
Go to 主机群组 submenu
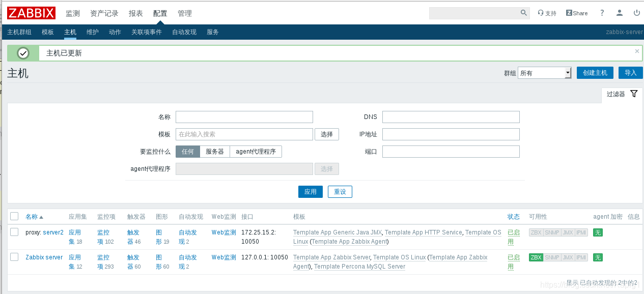19,32
